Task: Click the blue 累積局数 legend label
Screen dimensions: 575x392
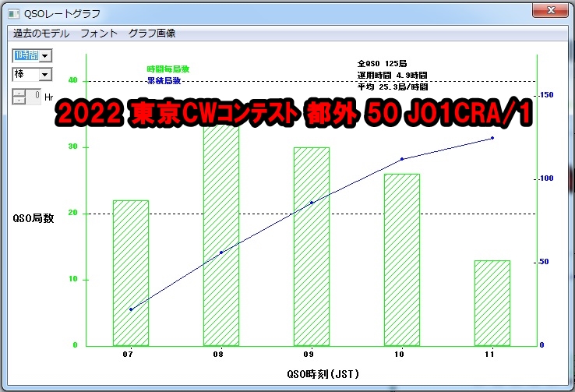Action: click(164, 80)
